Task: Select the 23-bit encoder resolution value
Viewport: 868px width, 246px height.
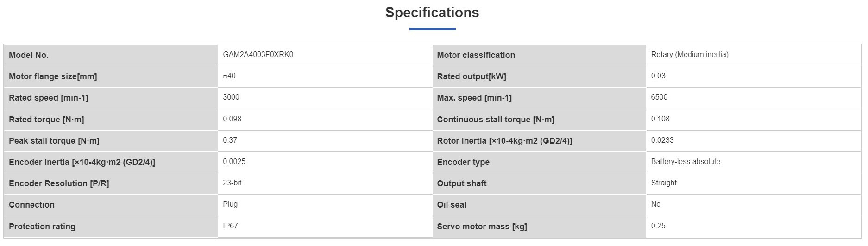Action: (232, 183)
